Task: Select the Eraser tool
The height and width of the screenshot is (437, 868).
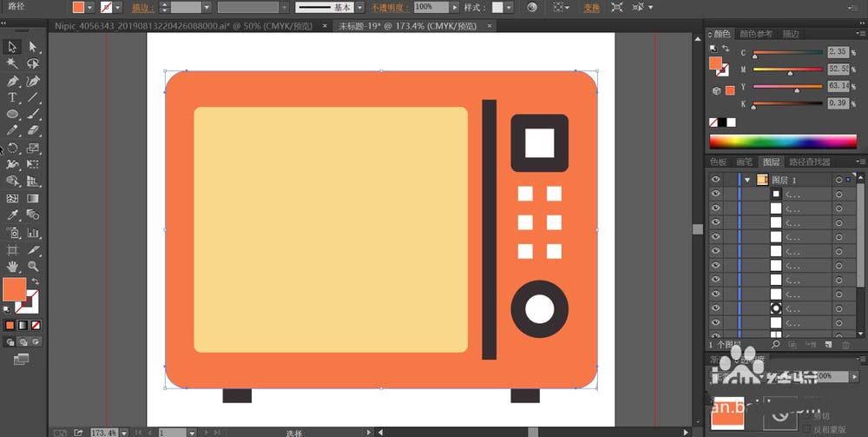Action: click(x=33, y=130)
